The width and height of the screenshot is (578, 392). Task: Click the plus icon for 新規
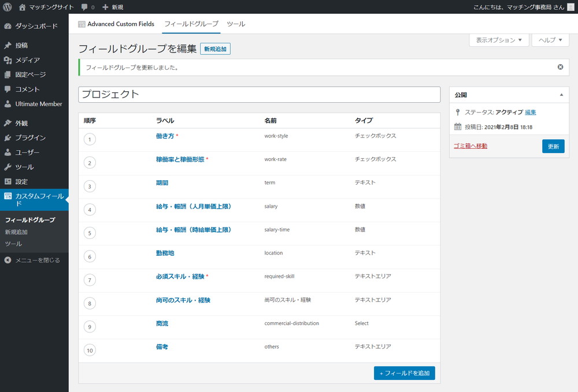click(x=105, y=7)
